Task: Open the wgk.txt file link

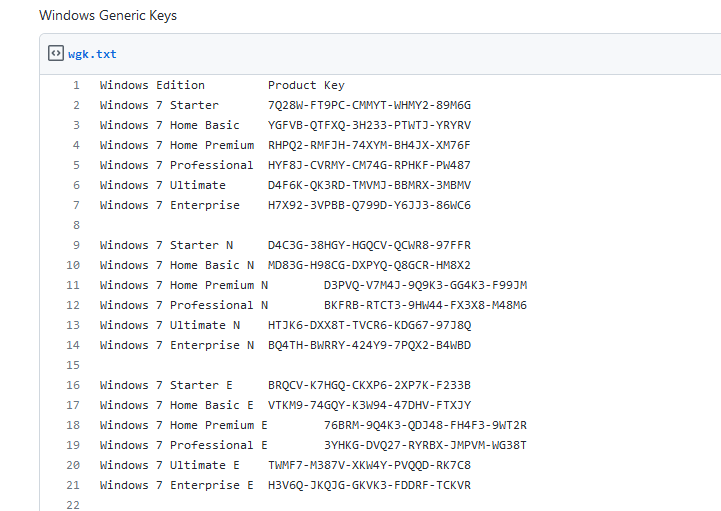Action: click(x=92, y=54)
